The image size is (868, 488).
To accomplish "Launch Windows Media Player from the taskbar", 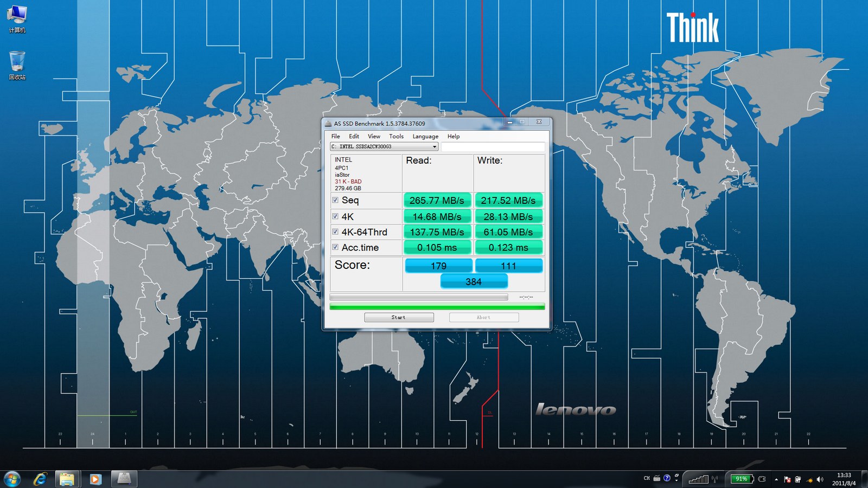I will click(95, 479).
